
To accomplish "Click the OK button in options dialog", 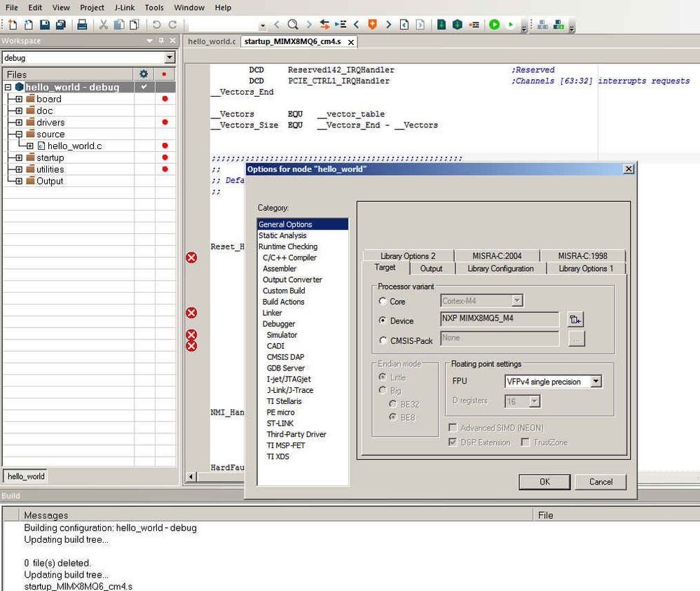I will pos(544,482).
